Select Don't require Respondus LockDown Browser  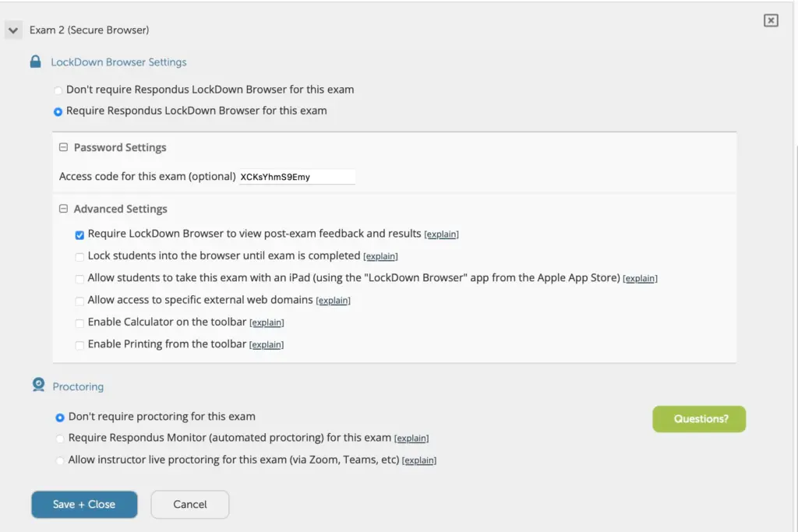coord(58,90)
